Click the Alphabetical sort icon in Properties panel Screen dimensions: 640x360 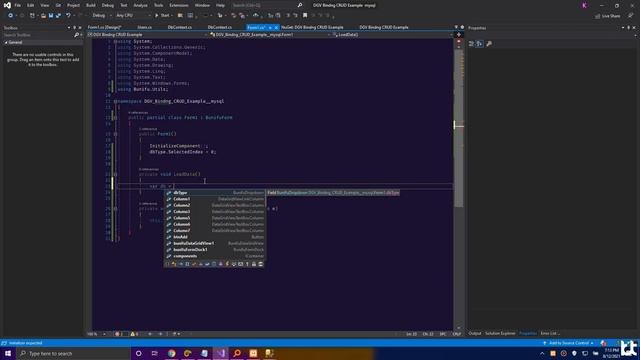(480, 44)
